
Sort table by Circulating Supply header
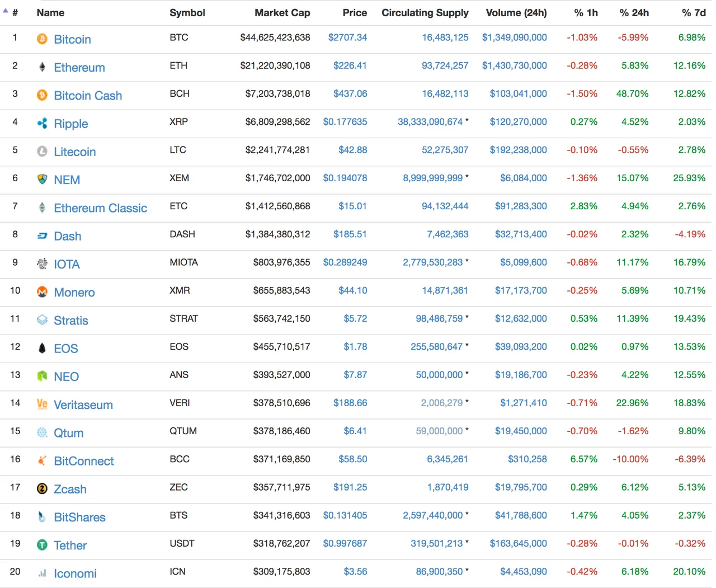(x=425, y=12)
